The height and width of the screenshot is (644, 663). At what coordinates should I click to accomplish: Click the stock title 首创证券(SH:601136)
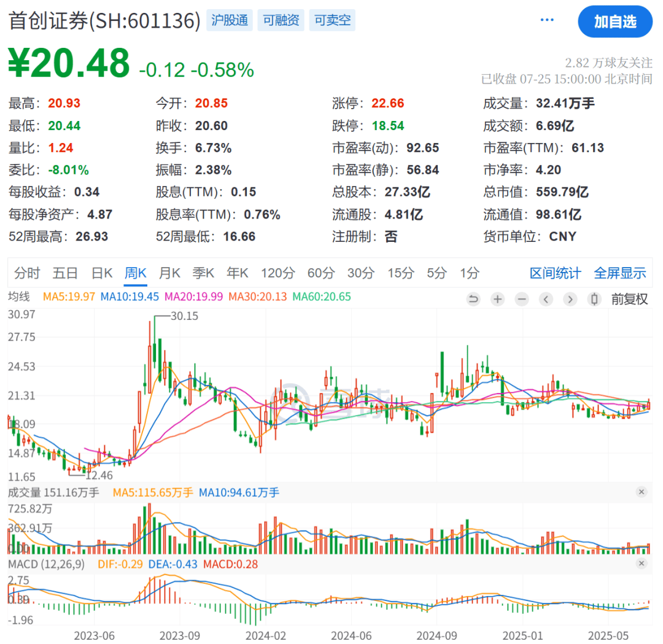coord(104,20)
